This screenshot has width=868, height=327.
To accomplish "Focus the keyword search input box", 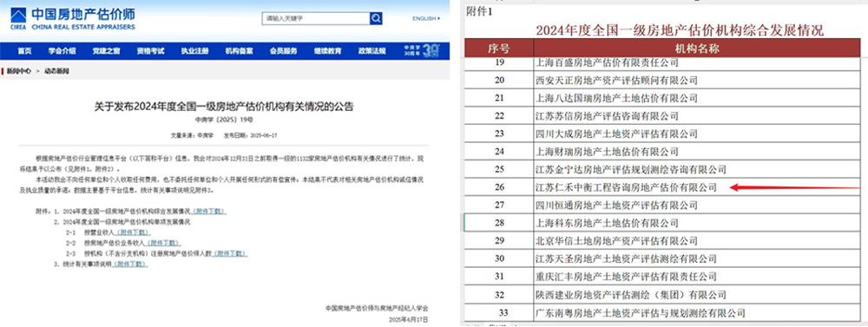I will pos(316,19).
